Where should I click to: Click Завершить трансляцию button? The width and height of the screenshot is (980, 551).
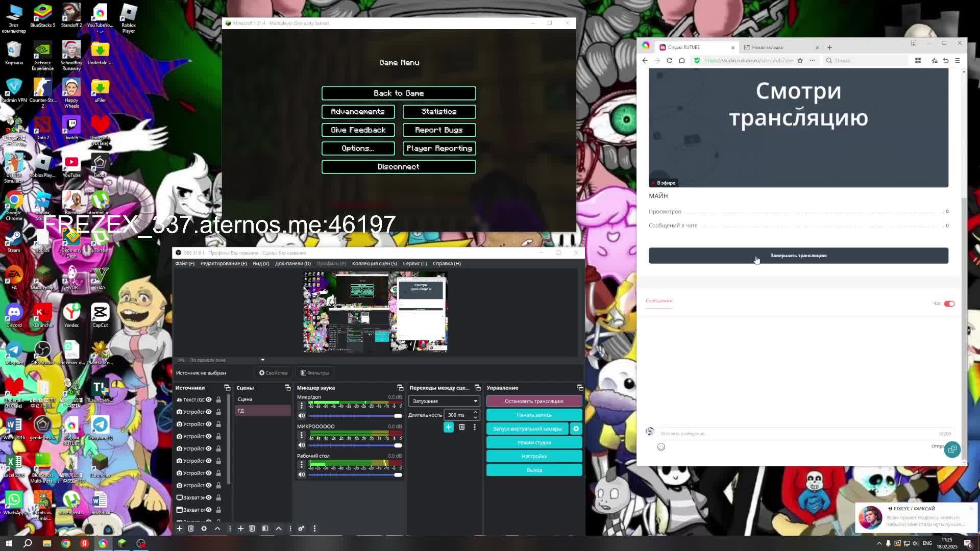point(798,256)
